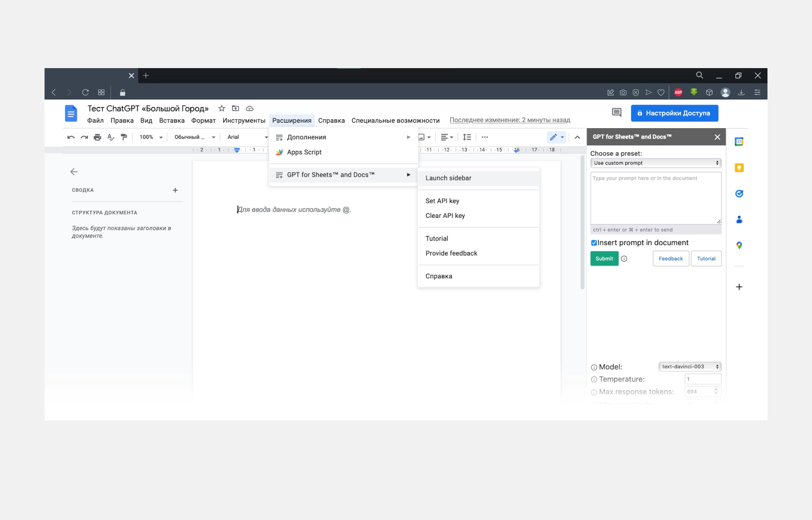Select the paint format tool
This screenshot has height=520, width=812.
(124, 137)
